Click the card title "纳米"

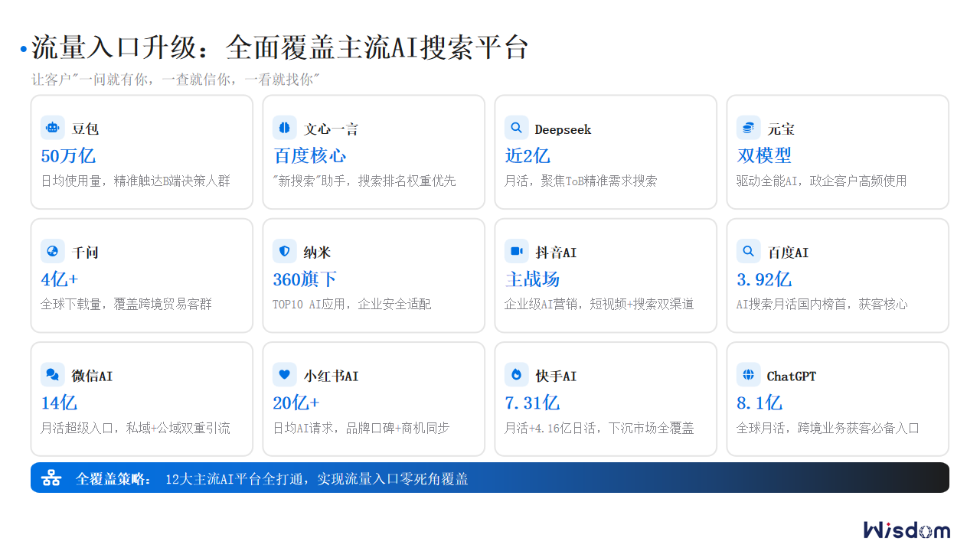[x=318, y=253]
